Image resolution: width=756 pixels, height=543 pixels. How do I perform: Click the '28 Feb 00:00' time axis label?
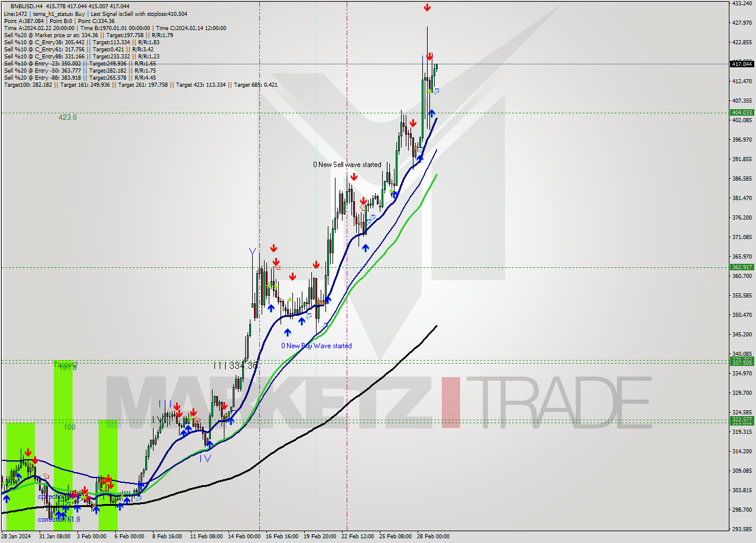tap(434, 537)
